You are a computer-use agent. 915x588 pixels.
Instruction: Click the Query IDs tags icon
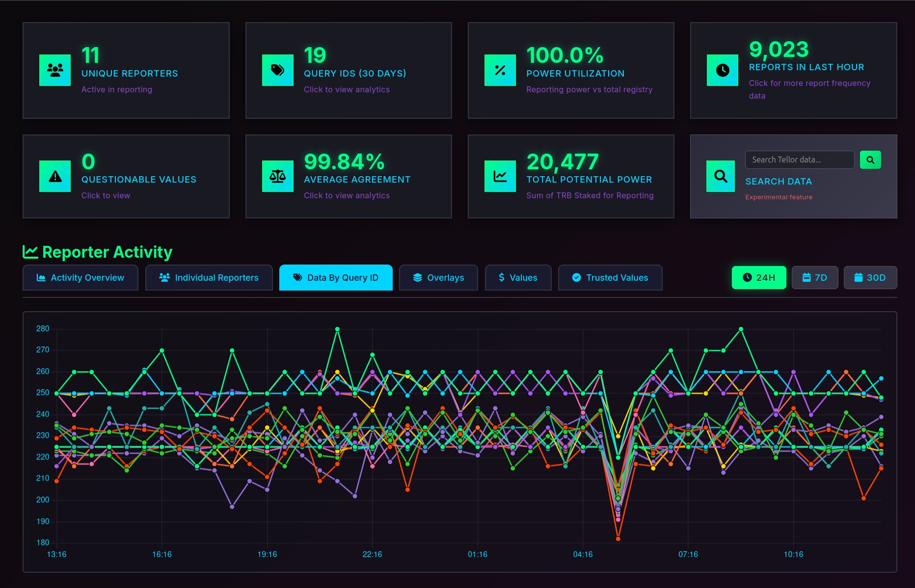point(278,70)
